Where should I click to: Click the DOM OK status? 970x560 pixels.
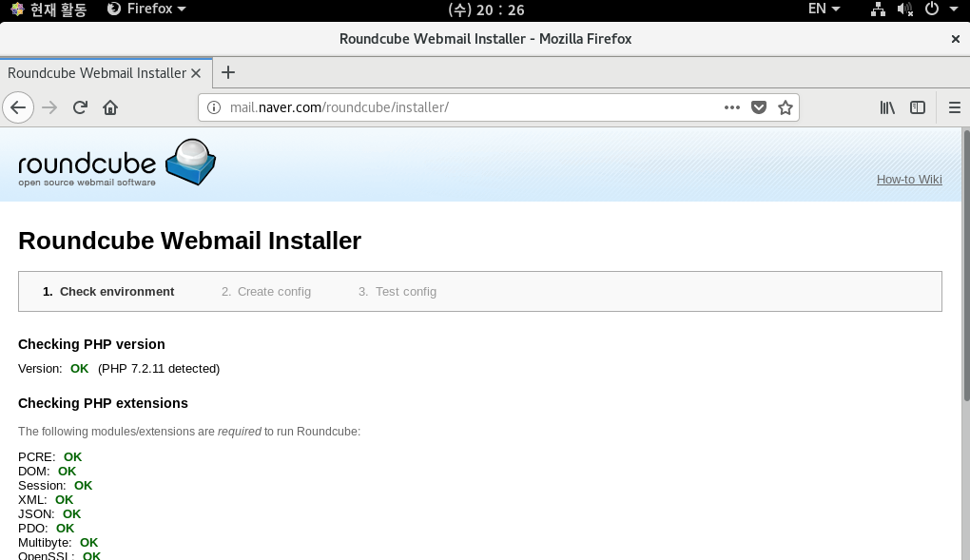pyautogui.click(x=67, y=471)
